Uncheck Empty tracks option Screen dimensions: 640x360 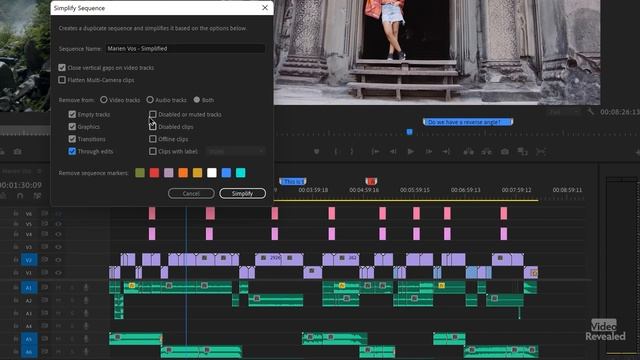click(x=72, y=114)
